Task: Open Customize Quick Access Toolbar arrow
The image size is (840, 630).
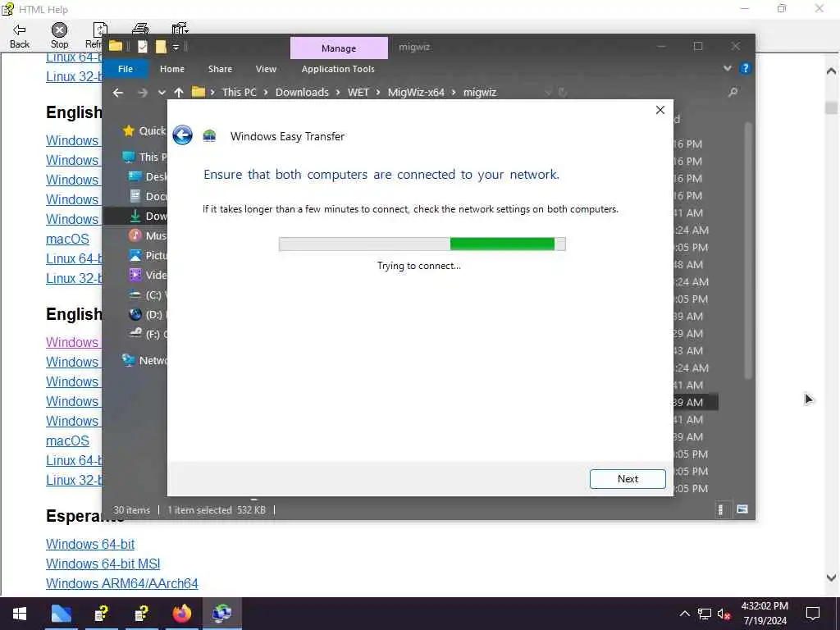Action: coord(176,47)
